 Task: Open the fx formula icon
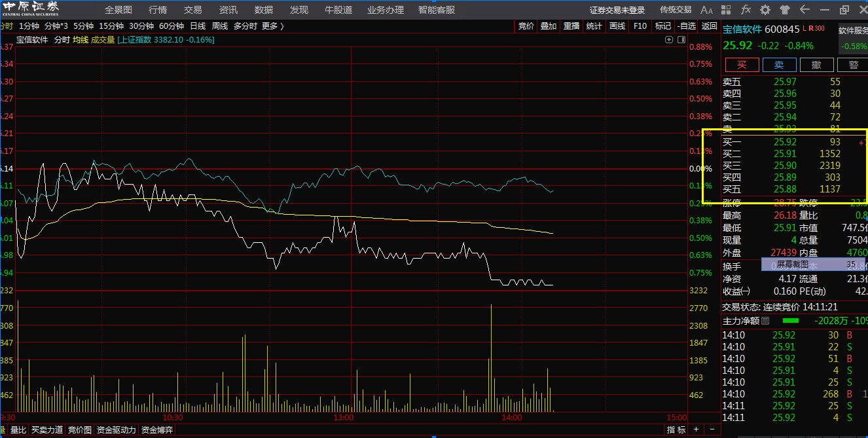[x=746, y=10]
